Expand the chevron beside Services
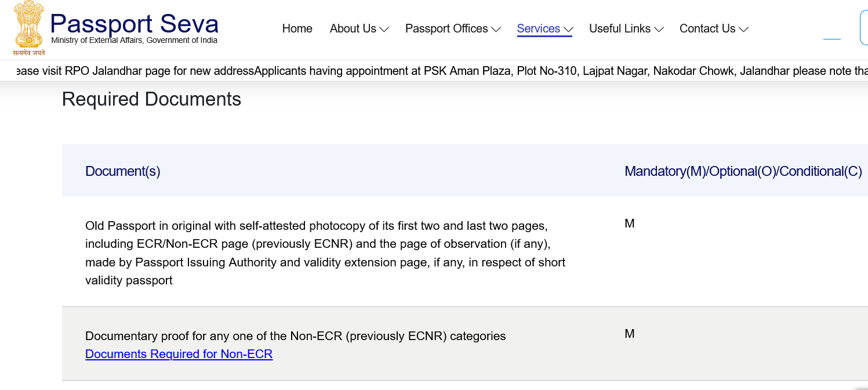Image resolution: width=868 pixels, height=390 pixels. tap(568, 29)
